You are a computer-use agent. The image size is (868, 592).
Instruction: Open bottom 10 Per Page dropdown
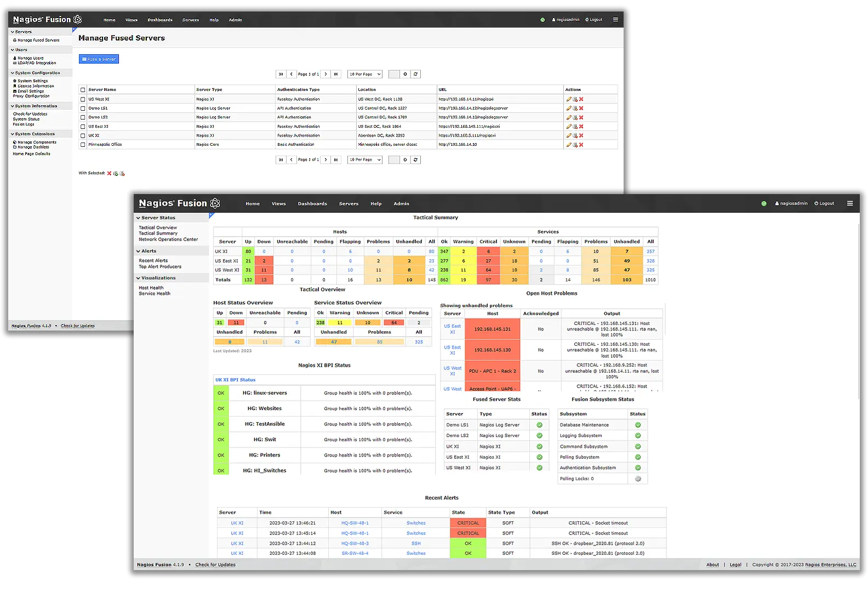pos(365,160)
